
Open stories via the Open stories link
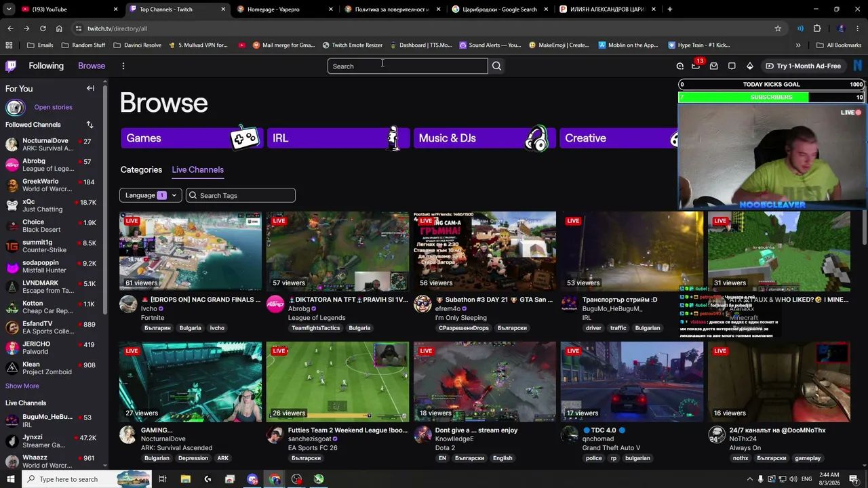[53, 107]
